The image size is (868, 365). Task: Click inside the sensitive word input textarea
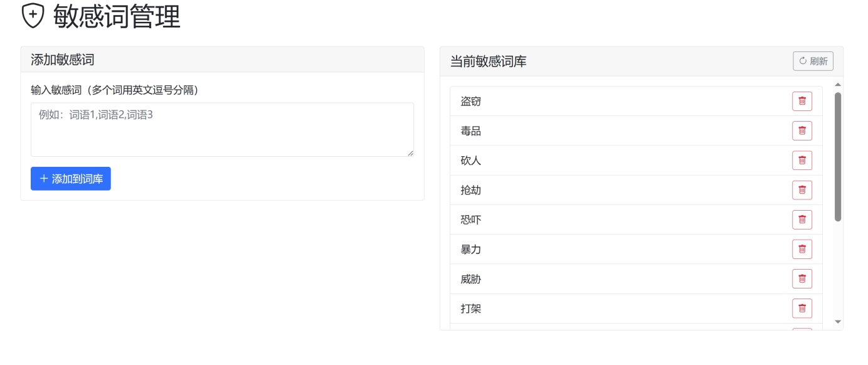(x=222, y=129)
